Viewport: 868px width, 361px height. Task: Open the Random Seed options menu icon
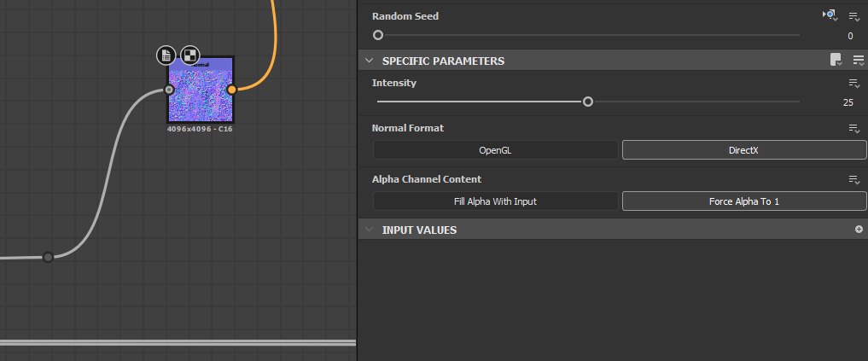(853, 16)
